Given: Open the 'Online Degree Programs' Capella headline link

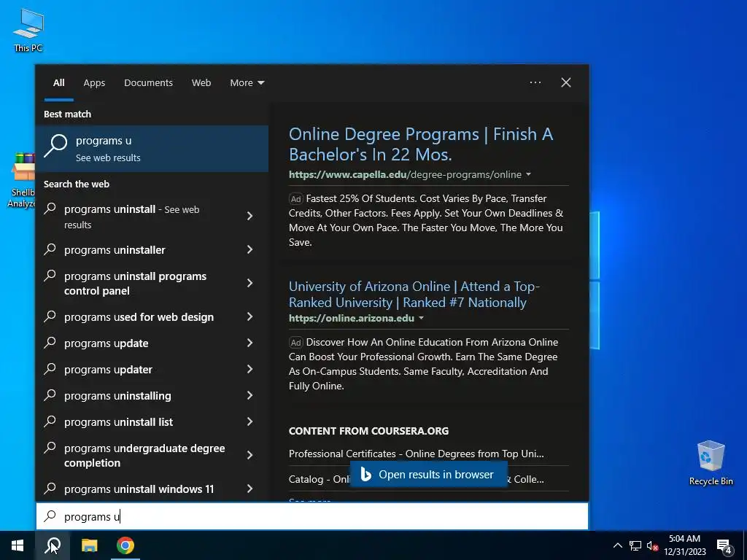Looking at the screenshot, I should point(421,144).
